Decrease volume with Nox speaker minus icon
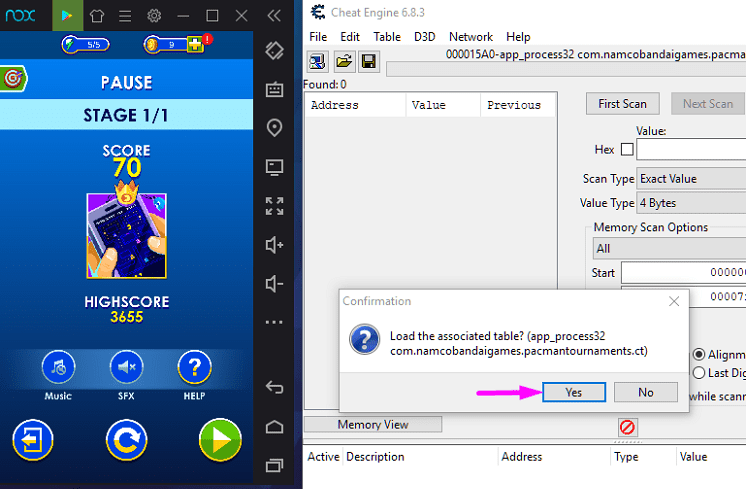This screenshot has height=489, width=746. pyautogui.click(x=275, y=284)
